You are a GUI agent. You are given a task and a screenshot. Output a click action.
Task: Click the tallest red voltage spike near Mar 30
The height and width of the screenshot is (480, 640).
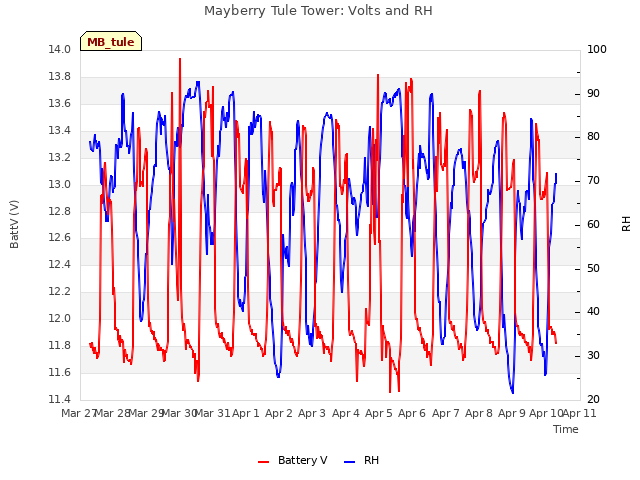180,60
